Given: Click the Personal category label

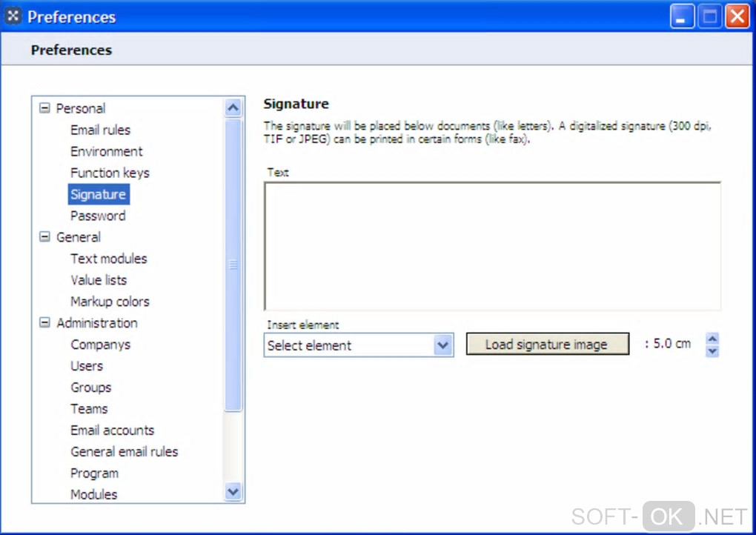Looking at the screenshot, I should pyautogui.click(x=81, y=108).
